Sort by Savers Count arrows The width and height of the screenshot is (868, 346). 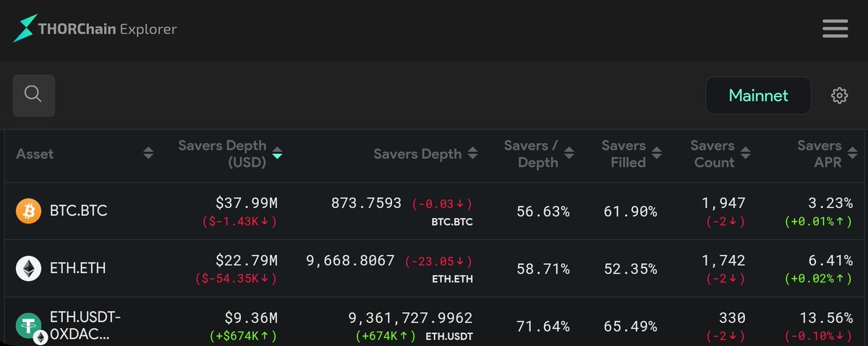click(x=745, y=153)
